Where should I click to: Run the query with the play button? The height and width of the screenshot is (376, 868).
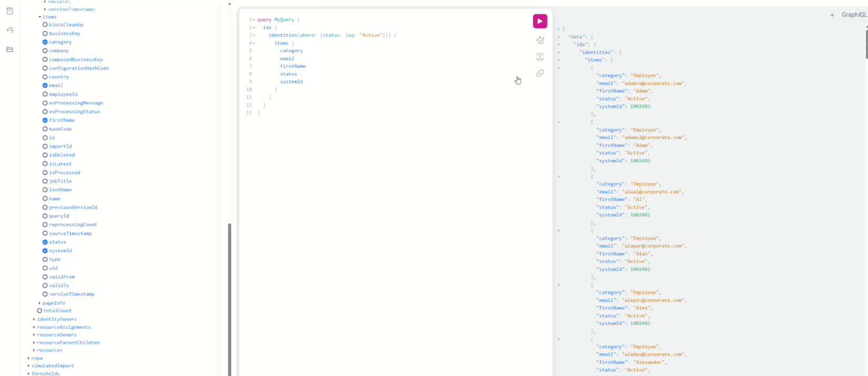tap(540, 21)
